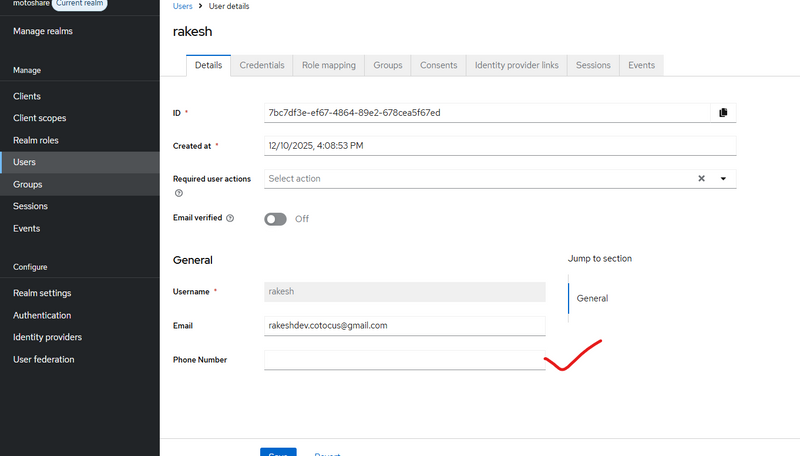Open the Select action combo box
Screen dimensions: 800x456
coord(480,179)
